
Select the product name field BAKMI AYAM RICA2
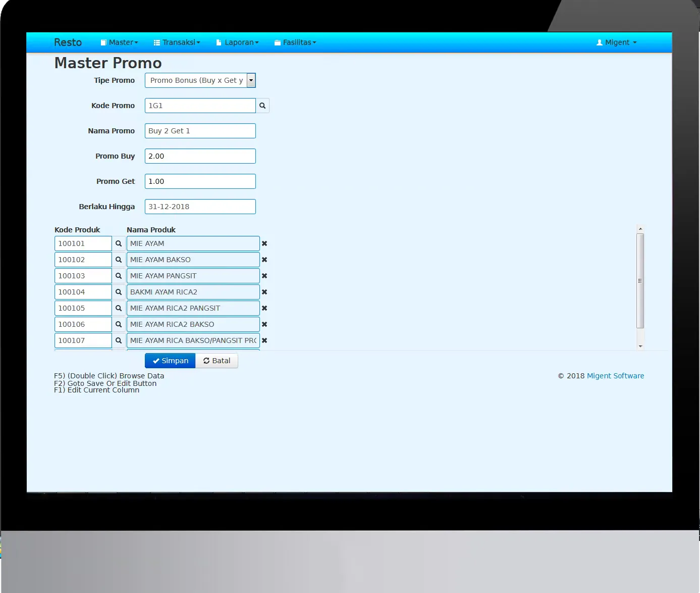tap(193, 292)
